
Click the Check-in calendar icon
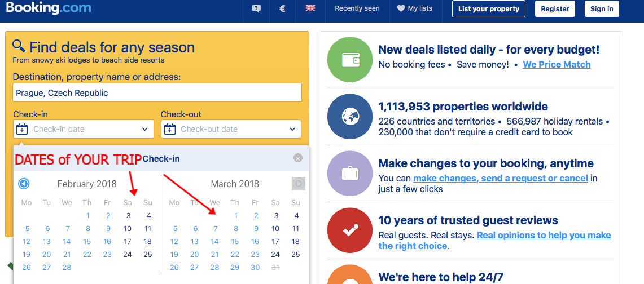point(22,129)
